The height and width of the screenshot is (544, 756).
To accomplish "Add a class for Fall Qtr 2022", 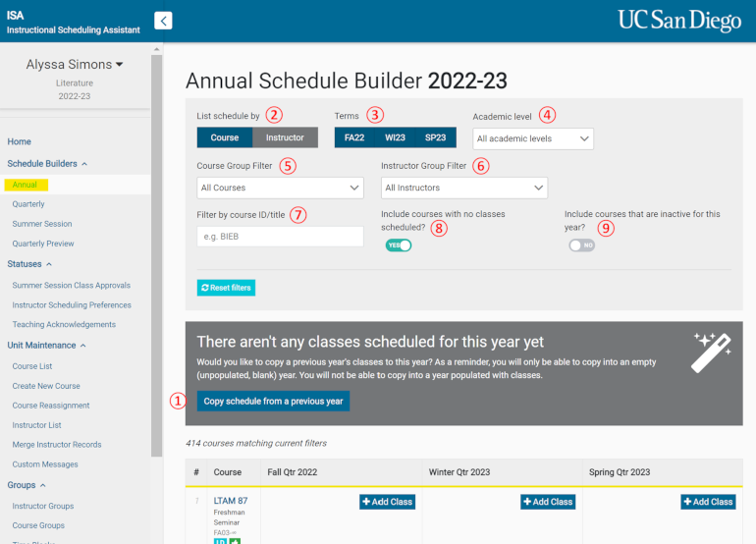I will click(387, 502).
